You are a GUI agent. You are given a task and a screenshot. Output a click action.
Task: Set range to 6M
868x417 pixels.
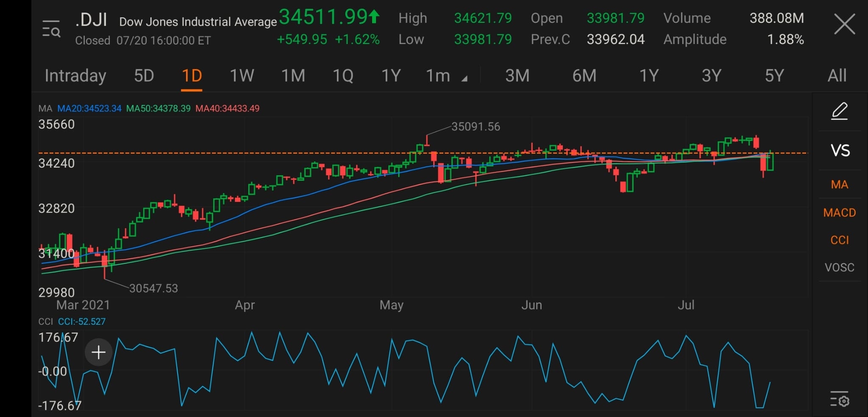tap(584, 76)
